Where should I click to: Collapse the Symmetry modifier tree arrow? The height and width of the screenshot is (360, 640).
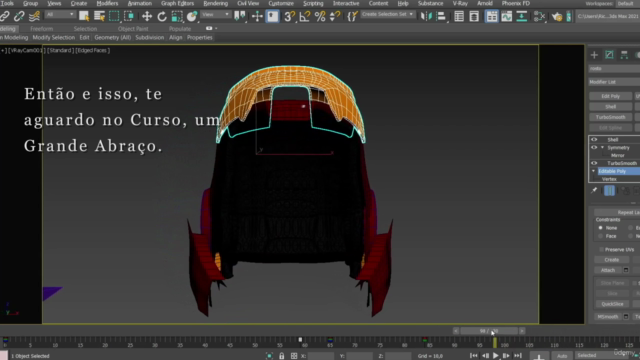pos(602,147)
